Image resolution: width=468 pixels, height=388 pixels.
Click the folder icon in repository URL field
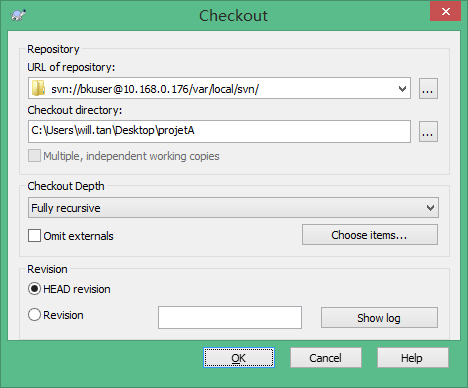tap(38, 88)
